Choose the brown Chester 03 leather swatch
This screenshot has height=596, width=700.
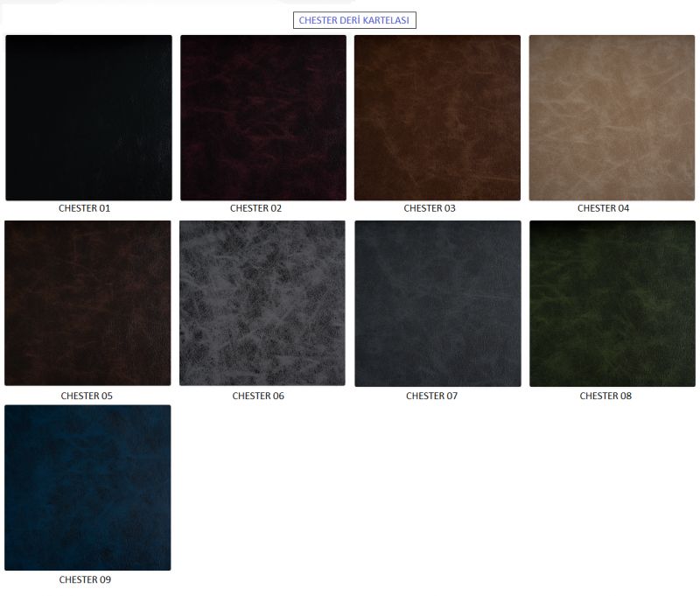click(x=437, y=118)
